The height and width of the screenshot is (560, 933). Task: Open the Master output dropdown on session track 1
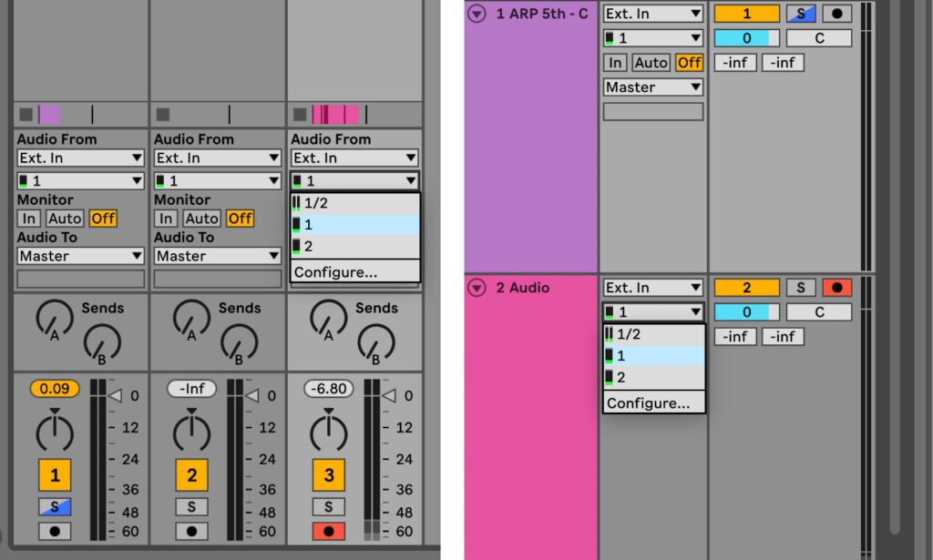tap(80, 256)
